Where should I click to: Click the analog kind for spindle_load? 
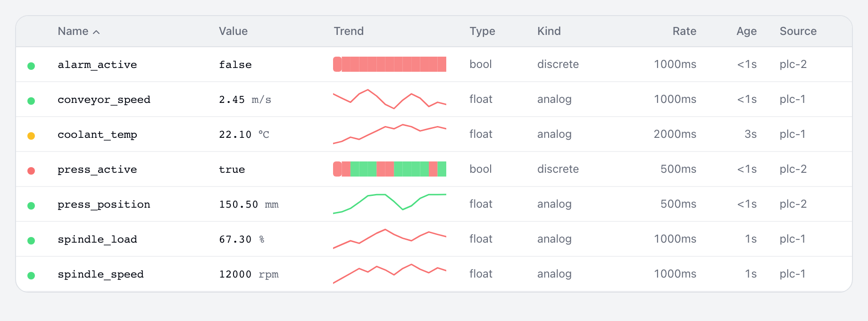click(x=554, y=239)
